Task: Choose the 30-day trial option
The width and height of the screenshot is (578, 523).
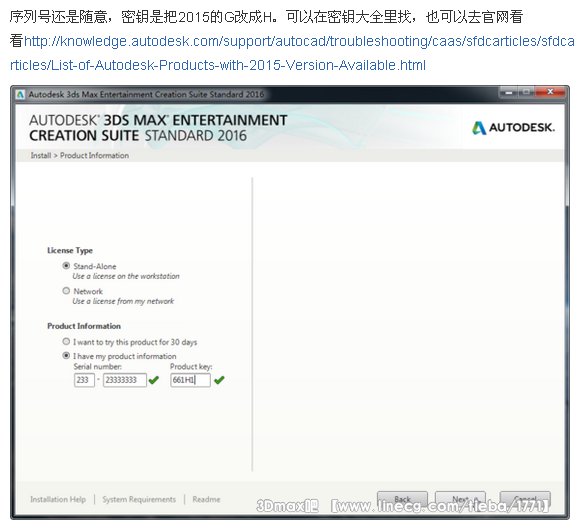Action: pyautogui.click(x=66, y=342)
